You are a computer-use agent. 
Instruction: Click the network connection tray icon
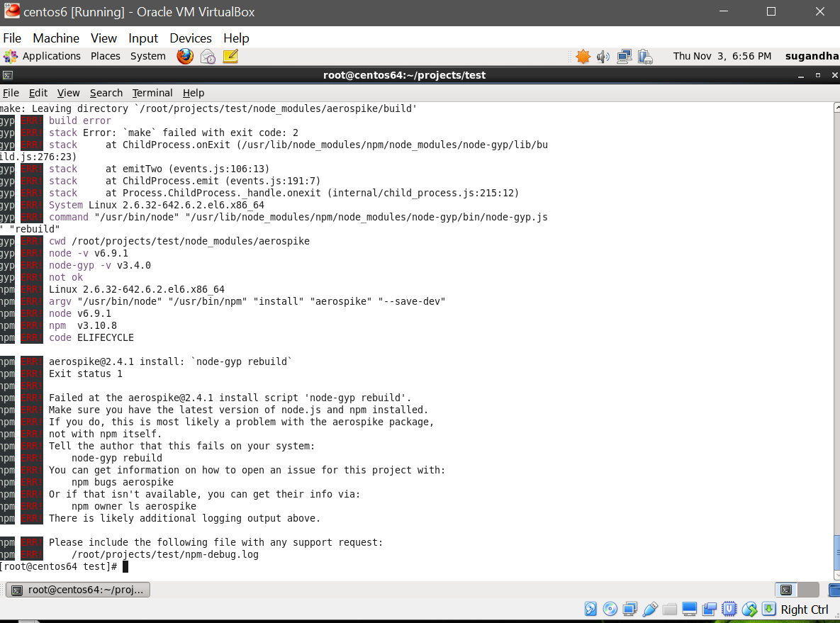[624, 56]
